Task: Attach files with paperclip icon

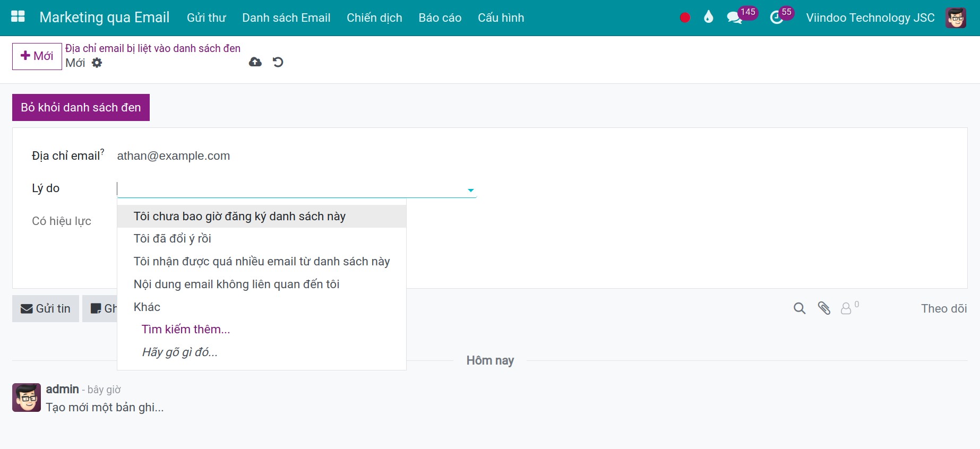Action: (x=824, y=308)
